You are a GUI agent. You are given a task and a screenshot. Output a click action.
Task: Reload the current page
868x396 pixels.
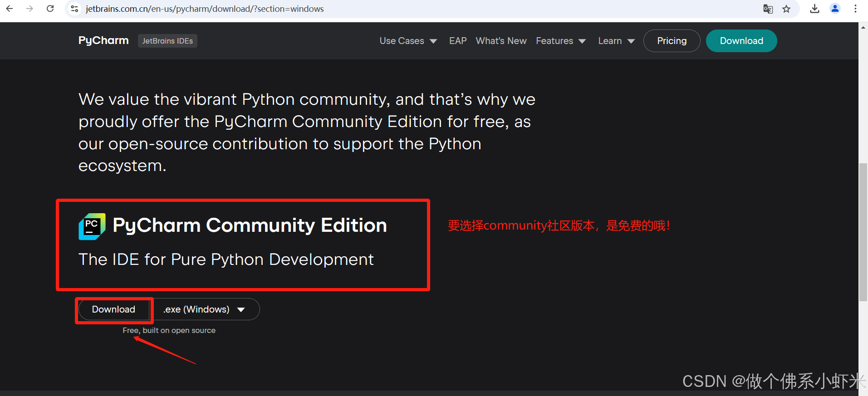(x=50, y=9)
